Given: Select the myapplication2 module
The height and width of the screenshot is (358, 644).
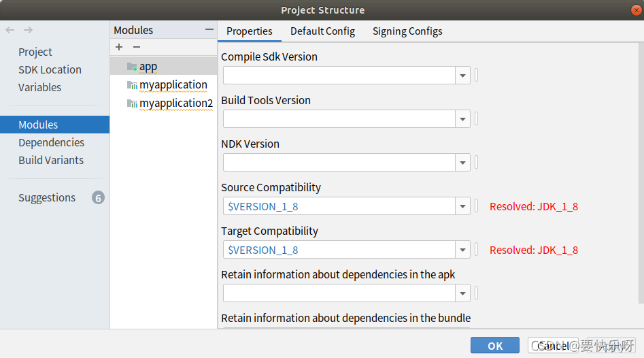Looking at the screenshot, I should tap(175, 103).
